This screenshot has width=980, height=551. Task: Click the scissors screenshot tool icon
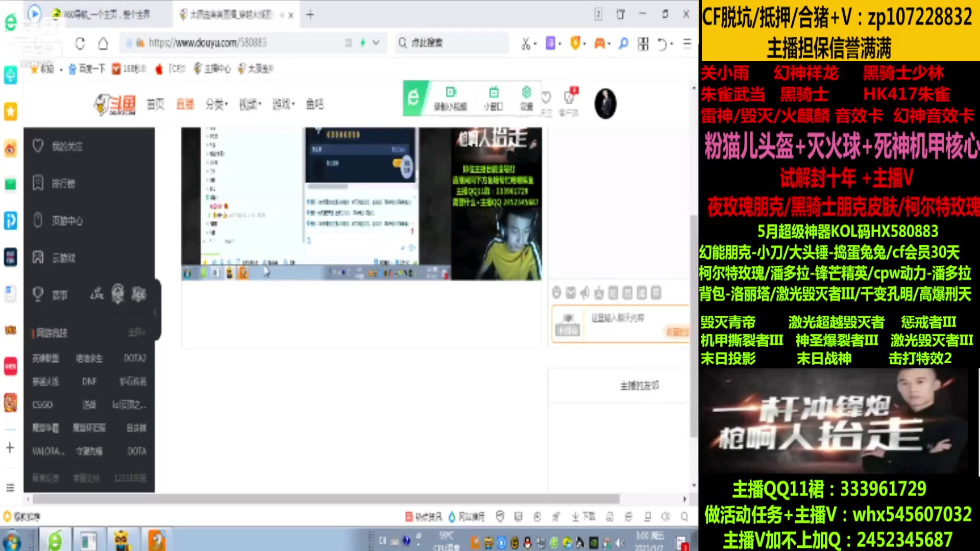525,43
